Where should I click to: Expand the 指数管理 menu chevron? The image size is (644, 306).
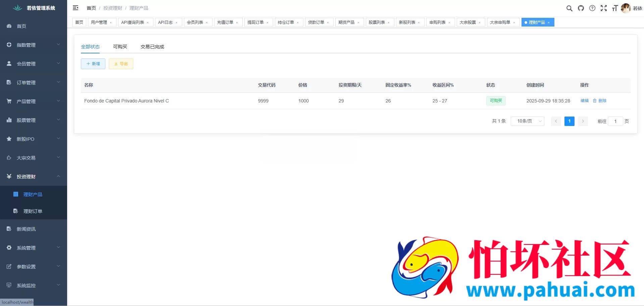[58, 44]
